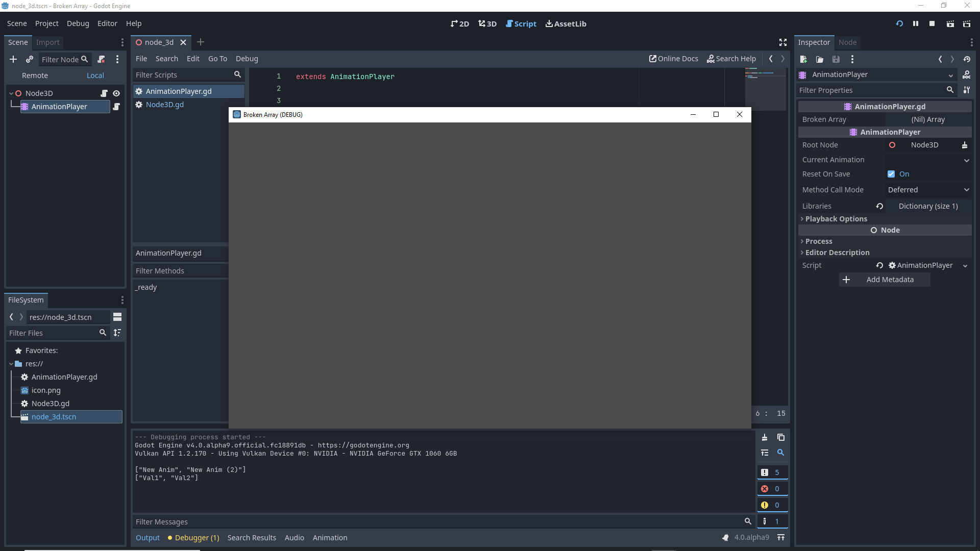This screenshot has height=551, width=980.
Task: Disable the Reset On Save checkbox
Action: pos(891,173)
